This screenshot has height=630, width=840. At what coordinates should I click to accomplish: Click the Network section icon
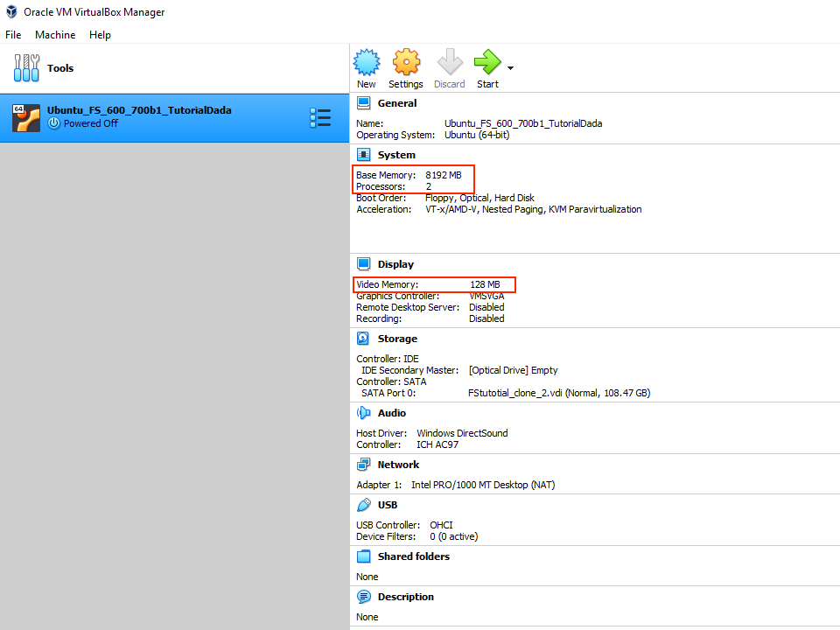point(364,465)
